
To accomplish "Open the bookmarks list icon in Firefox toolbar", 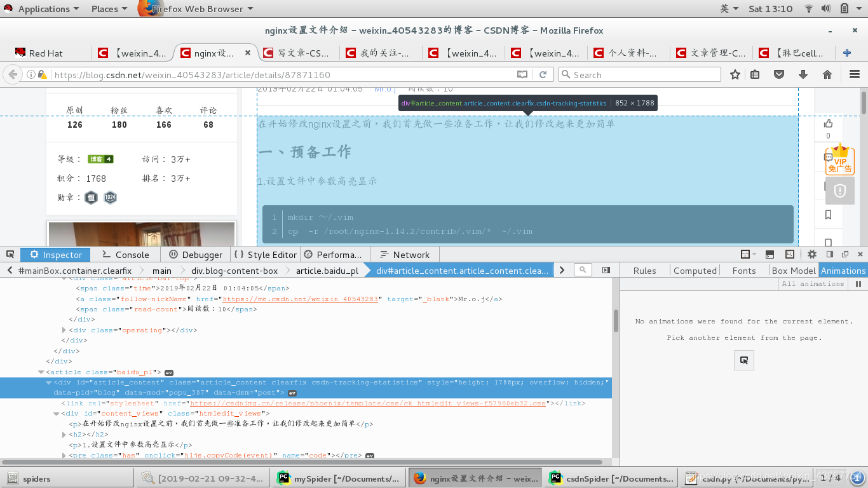I will [x=755, y=74].
